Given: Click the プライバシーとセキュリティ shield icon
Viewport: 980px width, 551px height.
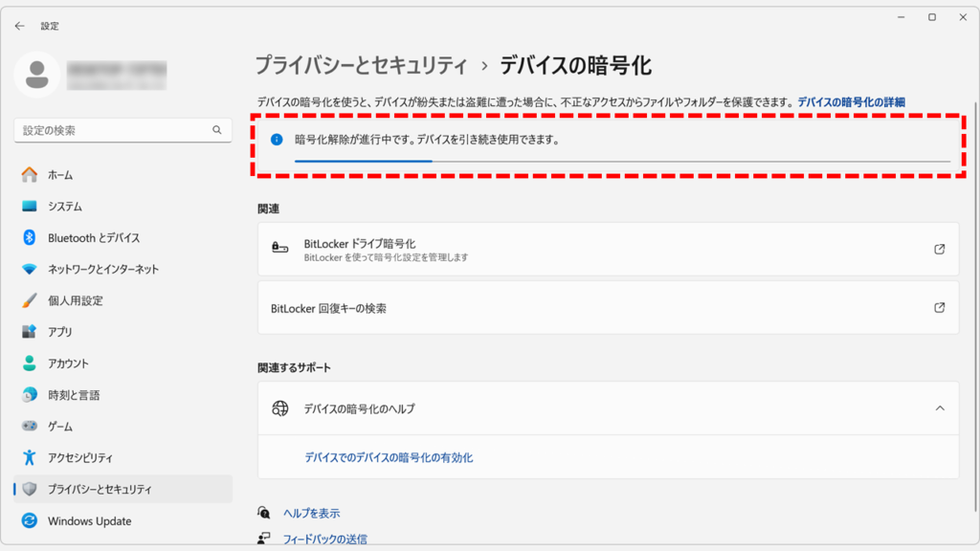Looking at the screenshot, I should click(30, 489).
